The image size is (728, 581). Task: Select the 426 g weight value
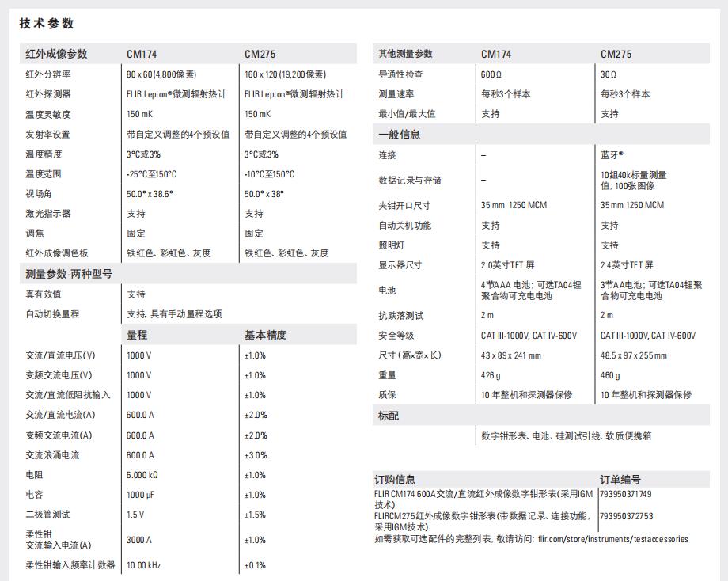point(491,375)
